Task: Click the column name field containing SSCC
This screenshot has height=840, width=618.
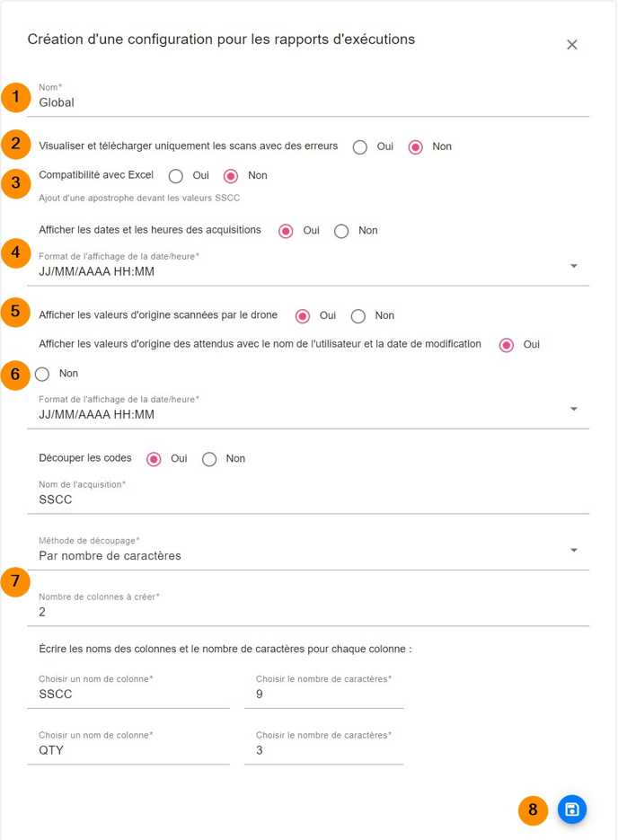Action: click(x=133, y=694)
